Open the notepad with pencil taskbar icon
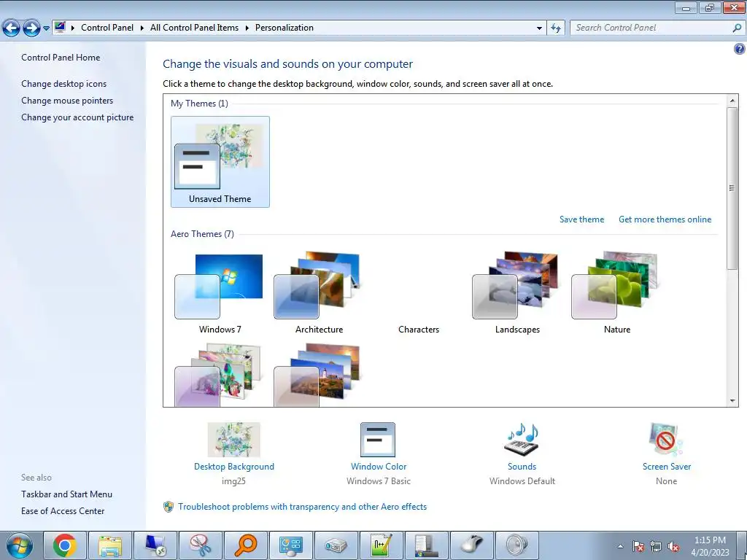 click(382, 545)
